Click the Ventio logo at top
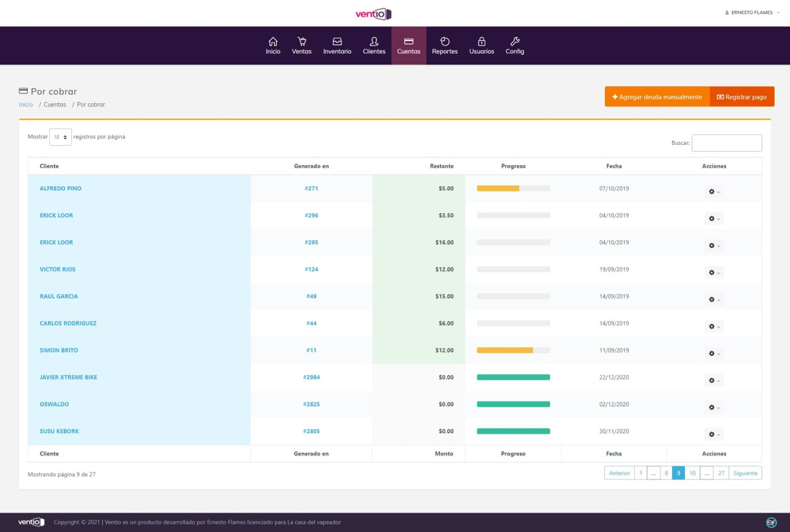Image resolution: width=790 pixels, height=532 pixels. tap(373, 13)
